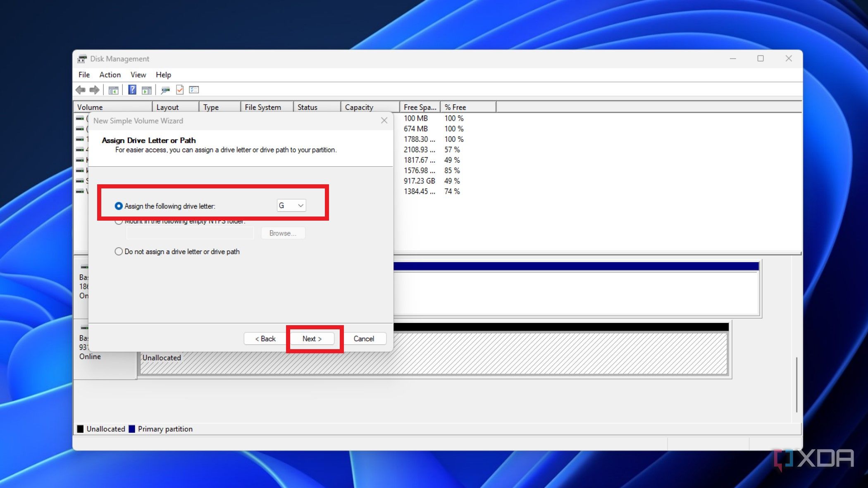This screenshot has height=488, width=868.
Task: Sort by the Capacity column header
Action: pyautogui.click(x=370, y=107)
